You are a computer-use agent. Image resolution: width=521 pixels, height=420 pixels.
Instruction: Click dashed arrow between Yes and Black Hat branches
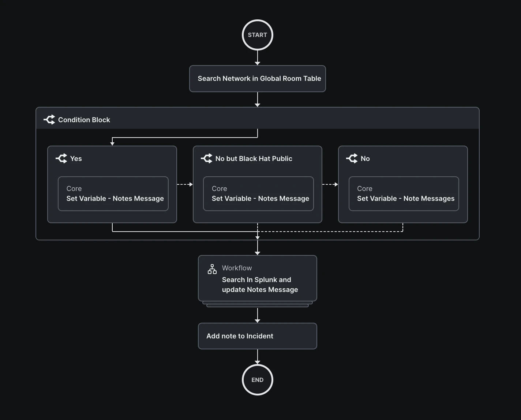pos(185,184)
